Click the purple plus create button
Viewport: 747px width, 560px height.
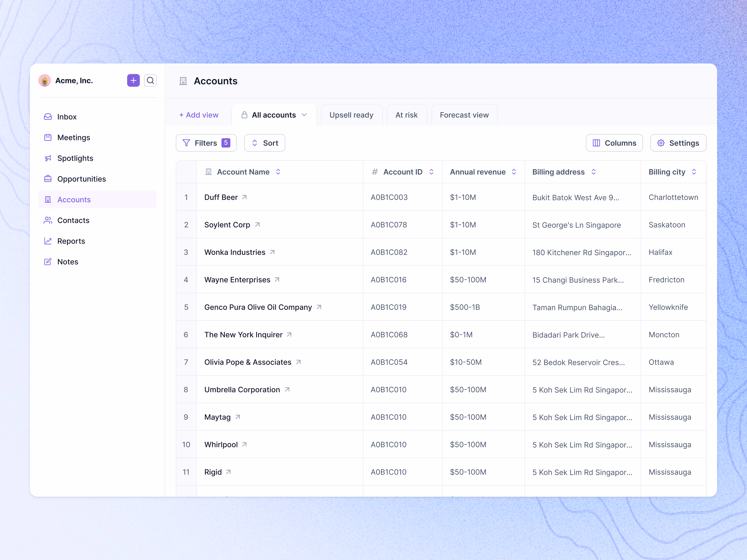pyautogui.click(x=133, y=80)
